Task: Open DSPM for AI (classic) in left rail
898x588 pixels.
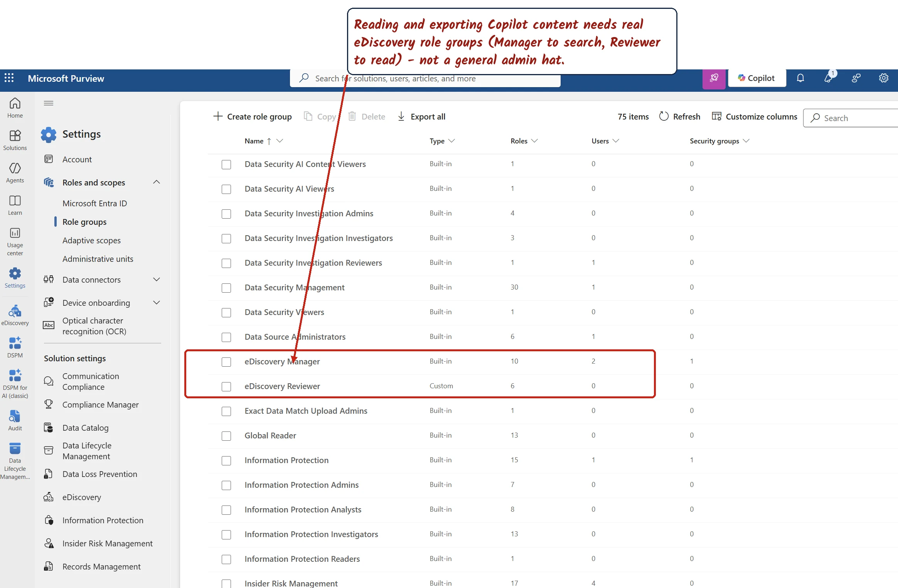Action: [15, 384]
